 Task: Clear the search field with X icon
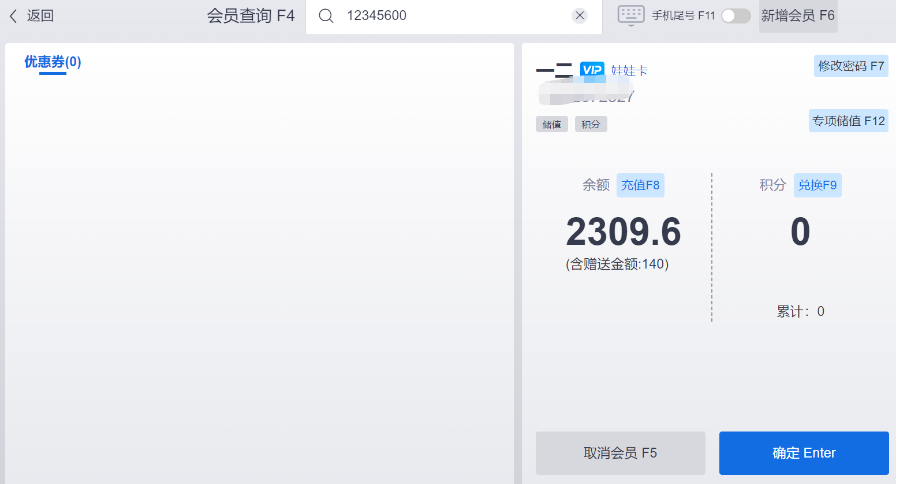tap(579, 16)
